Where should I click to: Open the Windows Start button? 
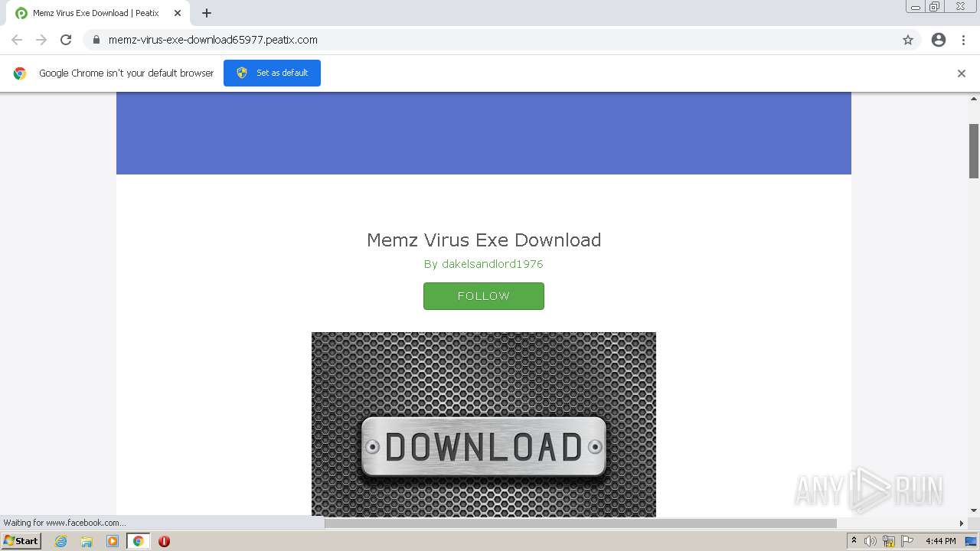21,541
